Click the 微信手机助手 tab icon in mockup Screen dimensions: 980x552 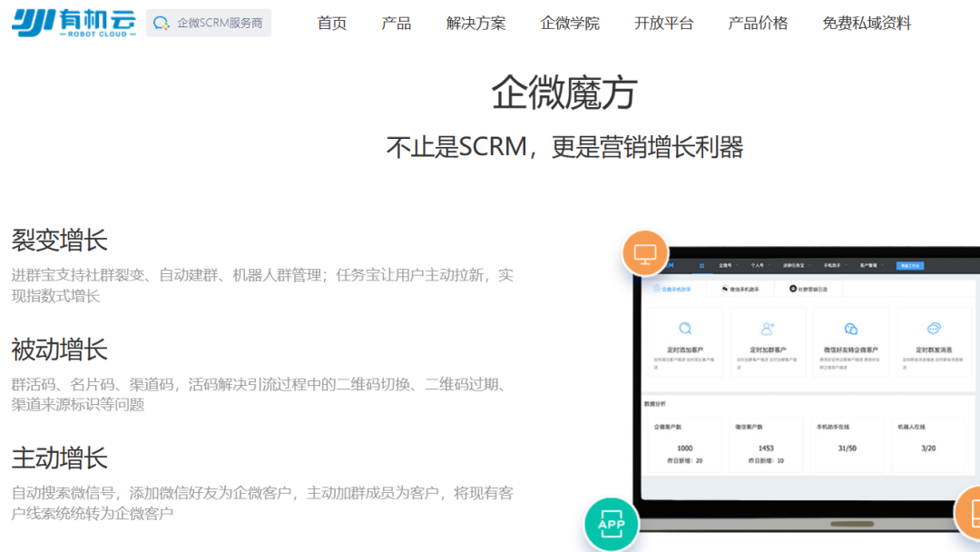tap(725, 289)
